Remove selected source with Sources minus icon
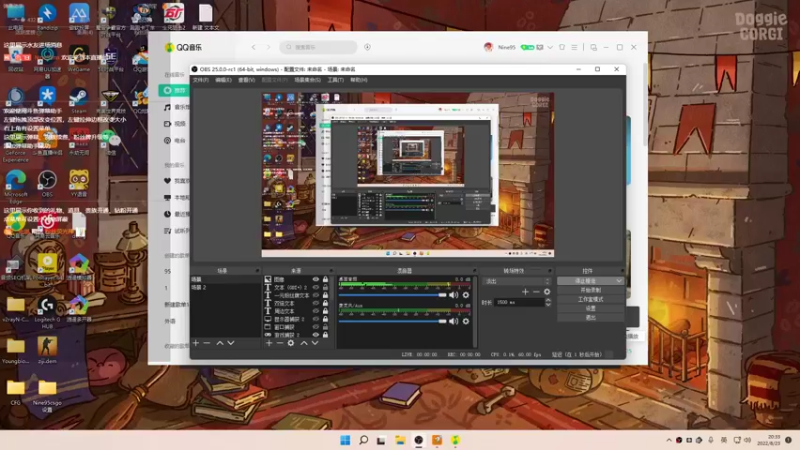This screenshot has height=450, width=800. click(x=280, y=343)
